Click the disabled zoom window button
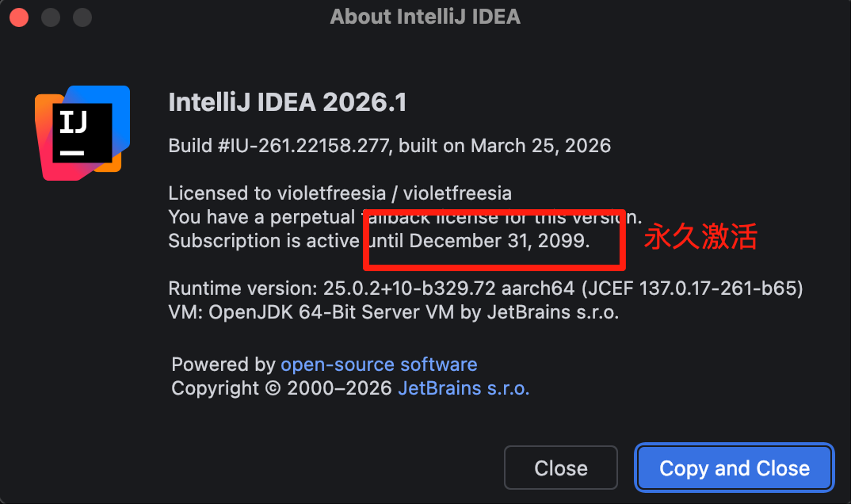851x504 pixels. click(82, 17)
